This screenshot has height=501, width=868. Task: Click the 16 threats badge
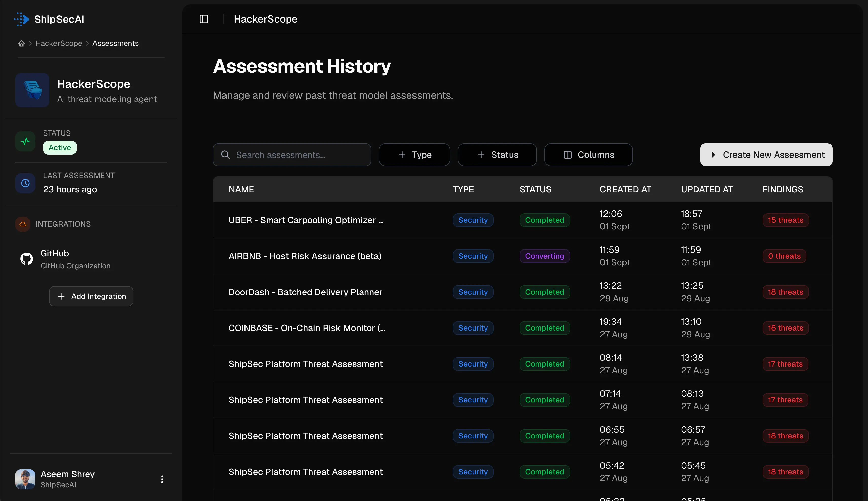(785, 328)
